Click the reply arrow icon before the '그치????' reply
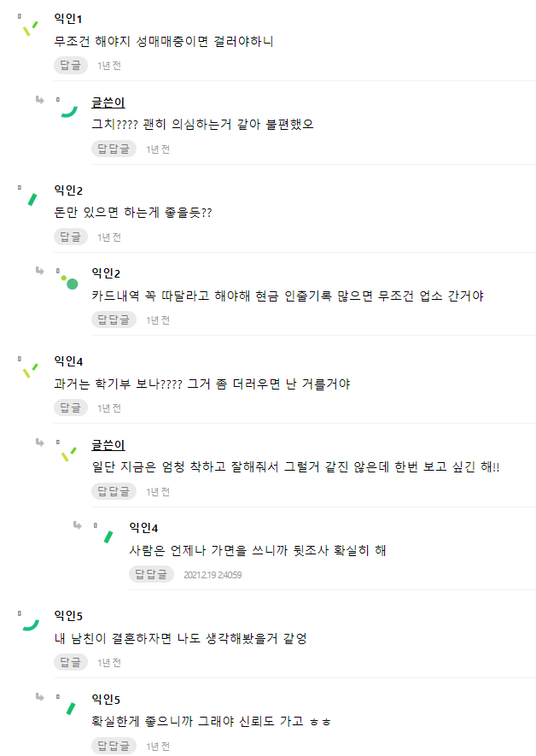 coord(39,100)
